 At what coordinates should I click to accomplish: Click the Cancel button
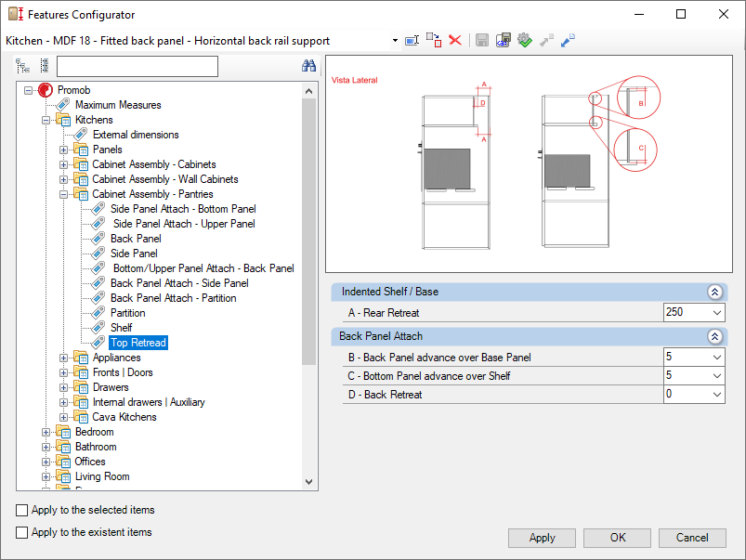(692, 538)
